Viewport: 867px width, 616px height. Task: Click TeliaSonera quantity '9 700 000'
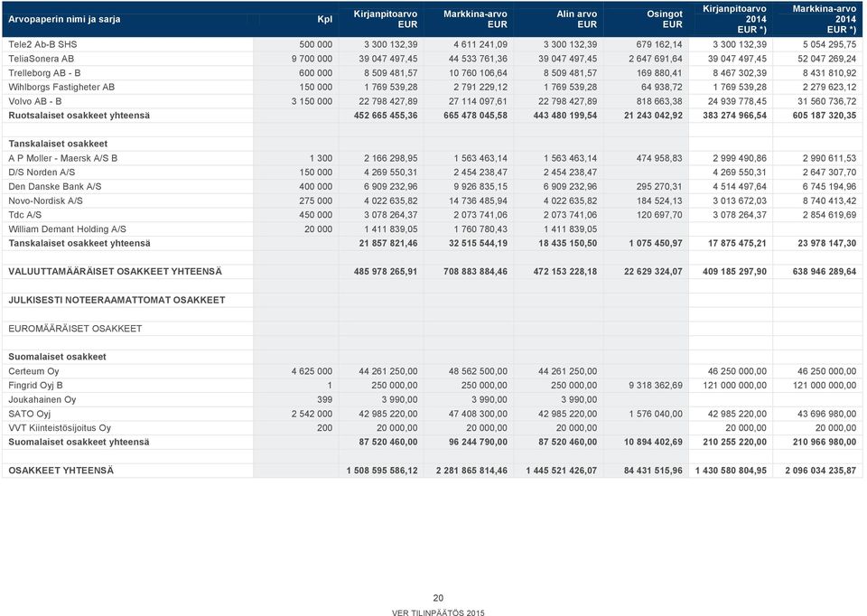pos(312,59)
